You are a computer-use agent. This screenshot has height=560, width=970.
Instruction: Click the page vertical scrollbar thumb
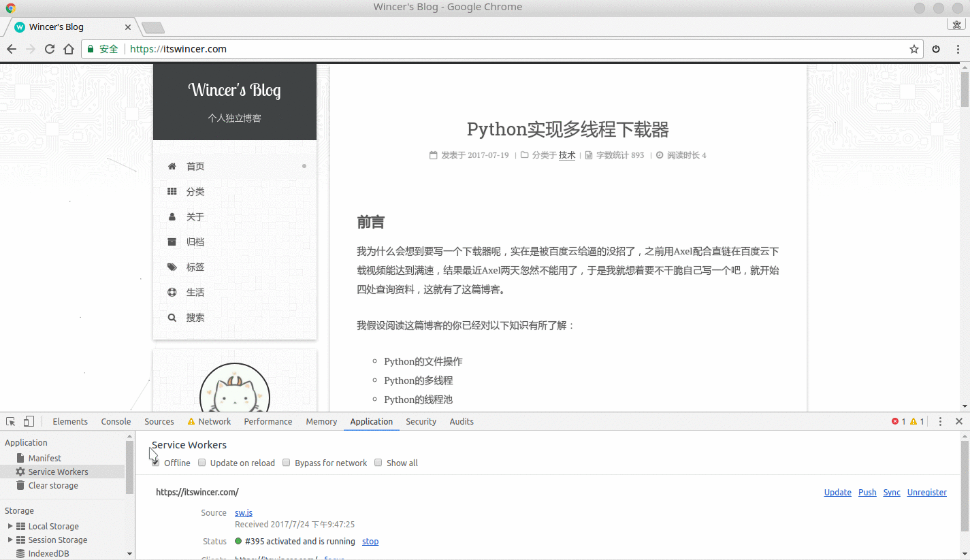click(x=965, y=90)
